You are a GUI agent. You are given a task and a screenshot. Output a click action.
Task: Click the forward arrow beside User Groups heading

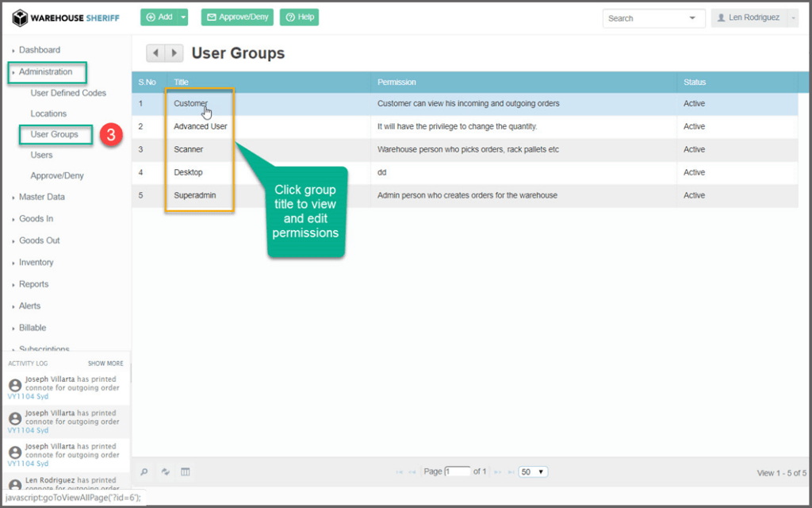tap(174, 53)
